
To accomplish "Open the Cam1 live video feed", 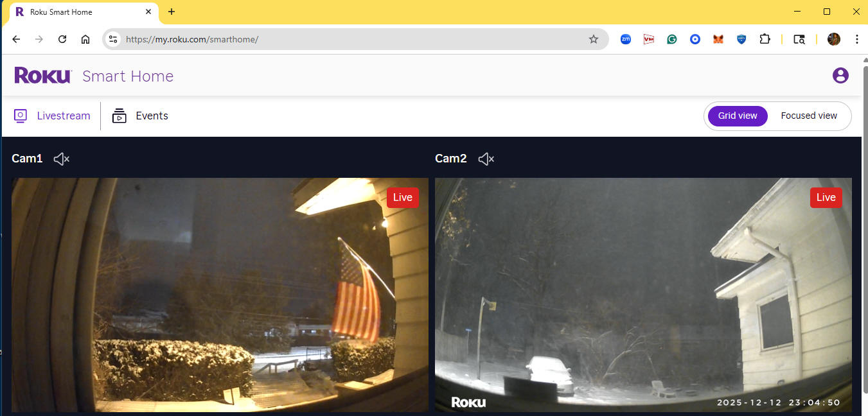I will tap(220, 295).
